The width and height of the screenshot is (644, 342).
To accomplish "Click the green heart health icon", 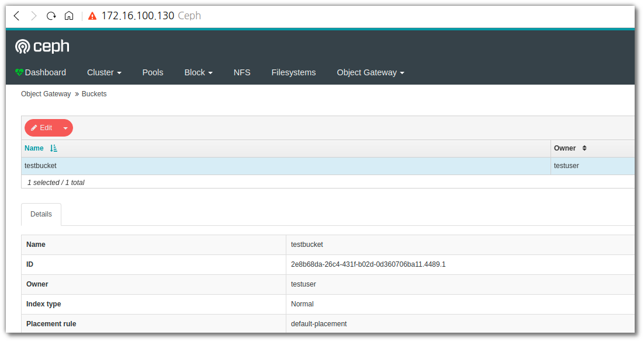I will (x=19, y=72).
